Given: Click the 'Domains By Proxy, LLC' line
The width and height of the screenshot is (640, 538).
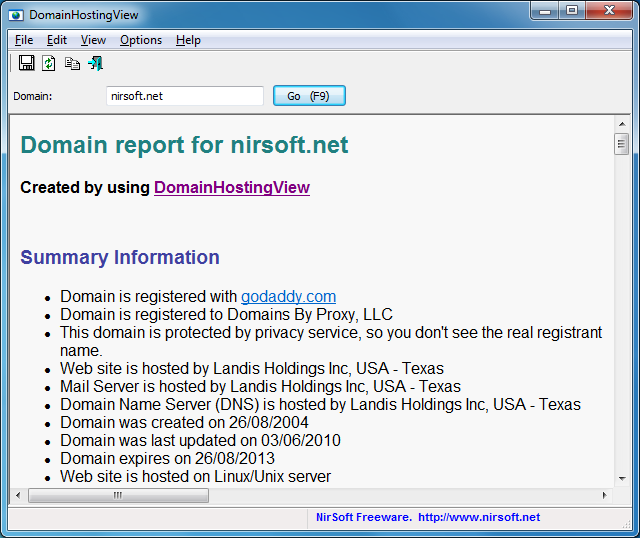Looking at the screenshot, I should coord(227,314).
